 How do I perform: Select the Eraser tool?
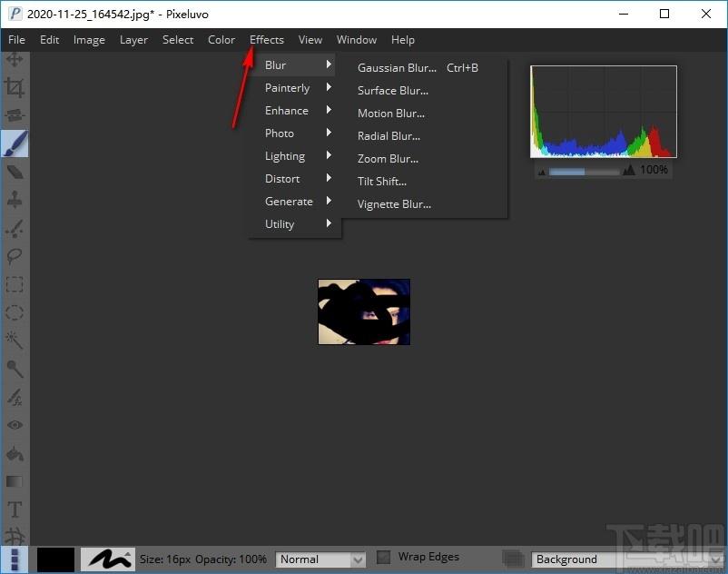[x=15, y=173]
